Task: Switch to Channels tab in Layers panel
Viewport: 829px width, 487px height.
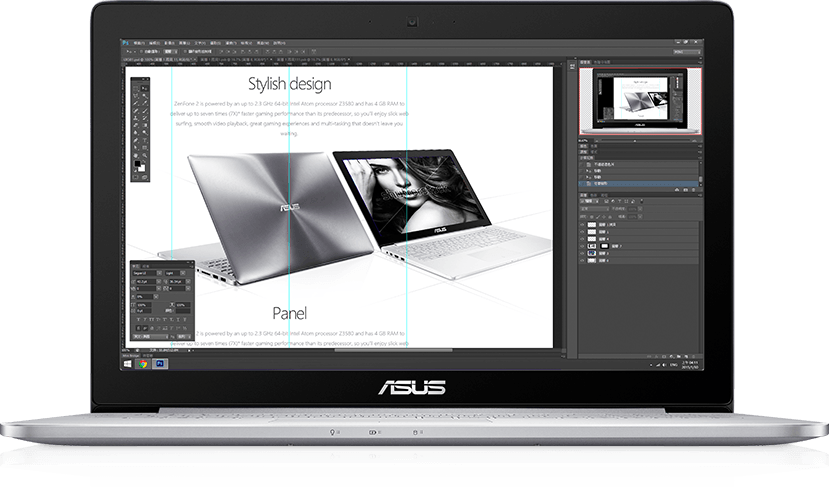Action: (594, 195)
